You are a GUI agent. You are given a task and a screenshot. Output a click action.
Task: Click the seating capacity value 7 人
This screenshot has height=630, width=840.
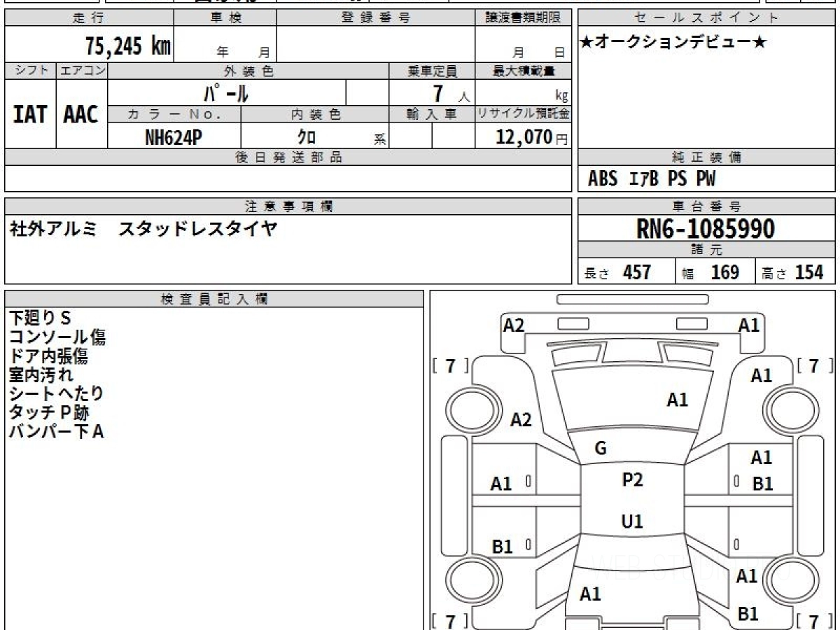point(450,93)
